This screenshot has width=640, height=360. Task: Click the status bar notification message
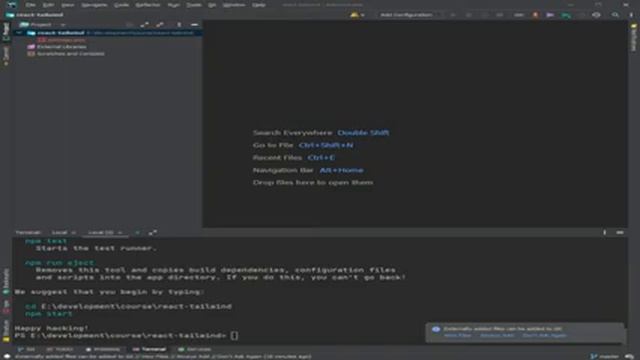coord(163,356)
